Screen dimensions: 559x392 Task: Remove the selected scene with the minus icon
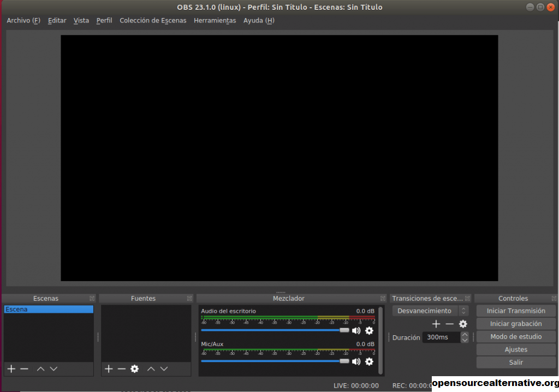(24, 369)
